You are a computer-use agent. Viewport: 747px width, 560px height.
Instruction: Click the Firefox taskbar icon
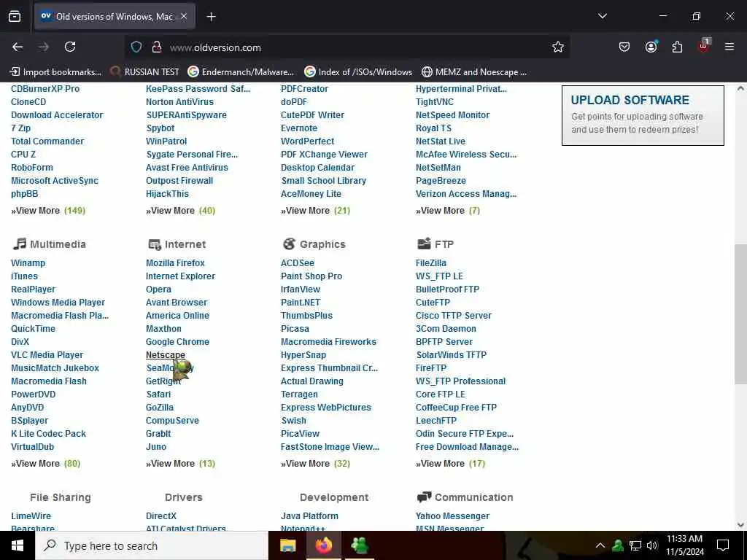323,545
